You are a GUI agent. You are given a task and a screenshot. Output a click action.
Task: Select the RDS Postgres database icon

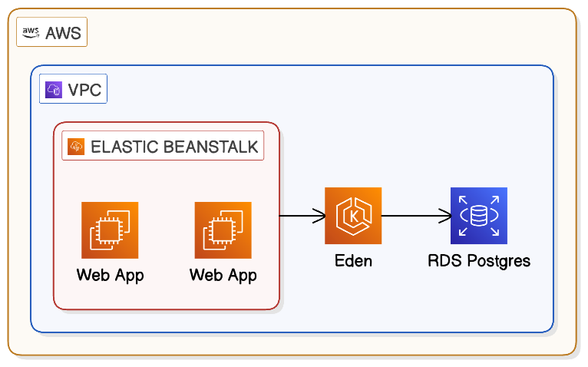[x=479, y=216]
